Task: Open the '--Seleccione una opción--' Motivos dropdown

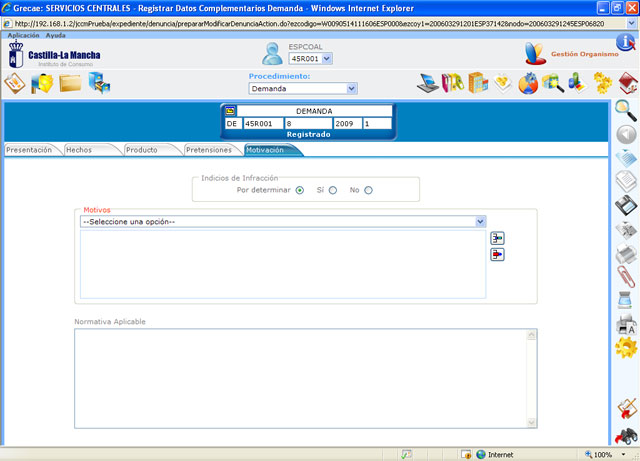Action: tap(283, 222)
